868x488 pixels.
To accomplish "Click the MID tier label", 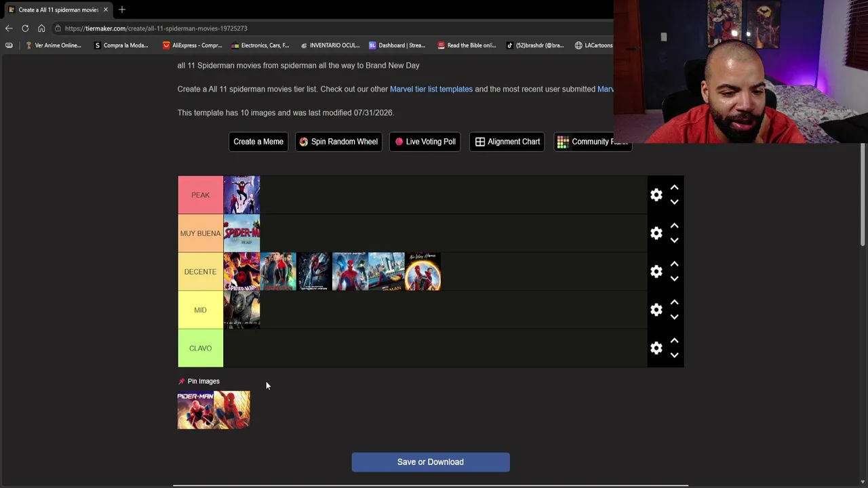I will tap(201, 310).
